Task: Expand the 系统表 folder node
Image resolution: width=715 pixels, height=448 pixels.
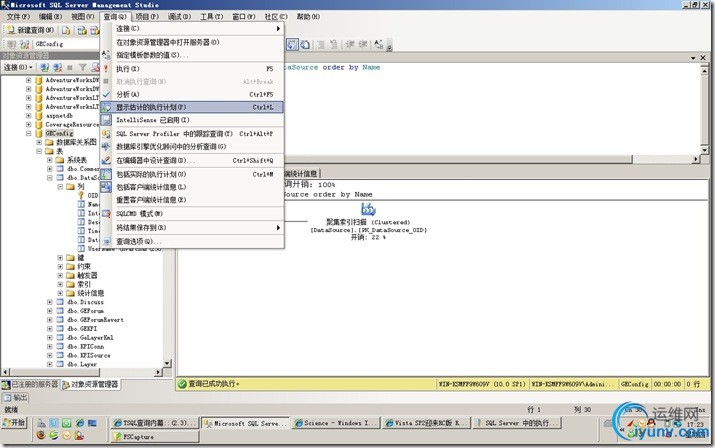Action: coord(50,160)
